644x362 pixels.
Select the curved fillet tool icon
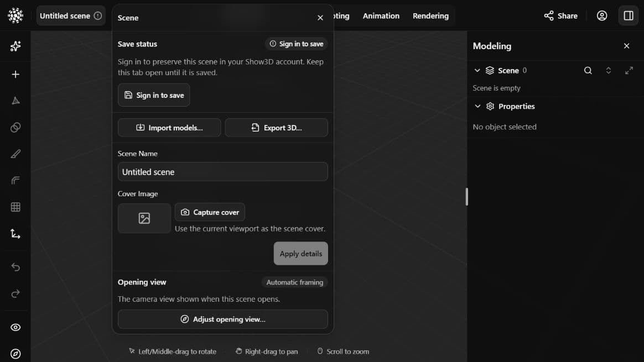15,181
